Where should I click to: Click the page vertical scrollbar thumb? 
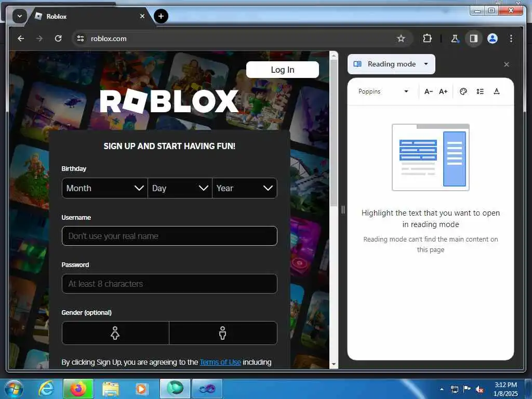(334, 132)
